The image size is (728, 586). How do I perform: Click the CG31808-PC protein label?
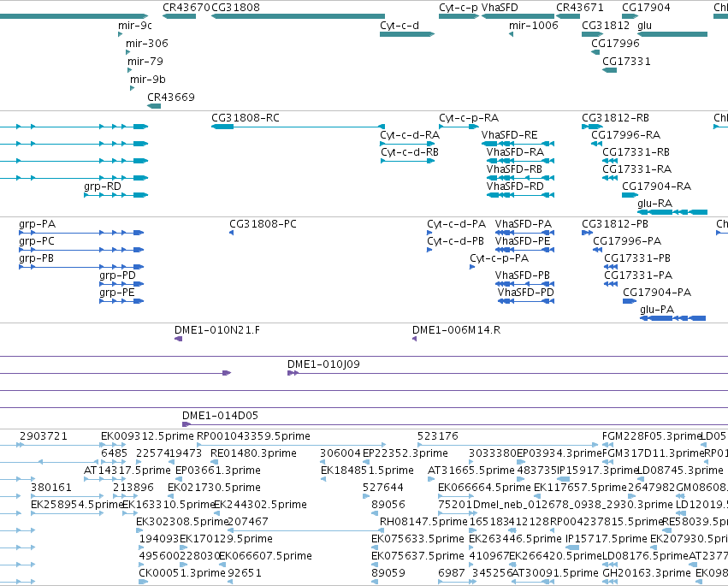coord(263,224)
